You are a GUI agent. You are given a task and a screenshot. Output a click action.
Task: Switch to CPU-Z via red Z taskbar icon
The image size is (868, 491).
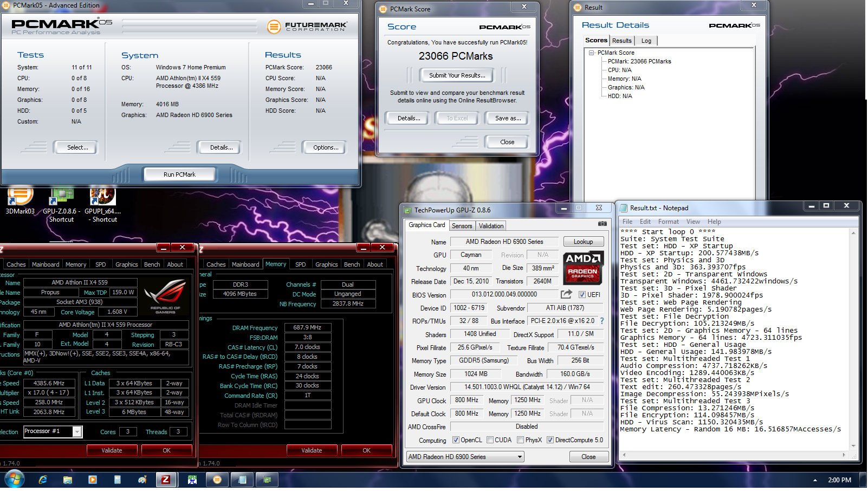point(166,480)
